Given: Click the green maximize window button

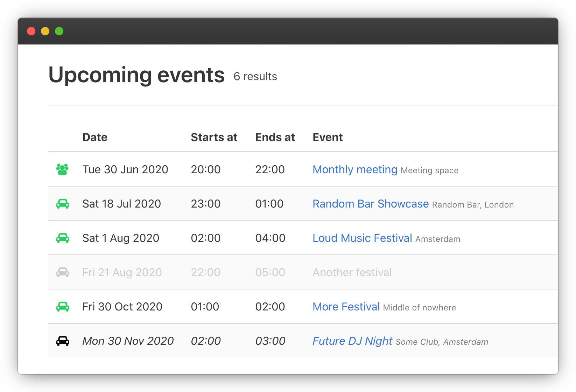Looking at the screenshot, I should pos(59,31).
